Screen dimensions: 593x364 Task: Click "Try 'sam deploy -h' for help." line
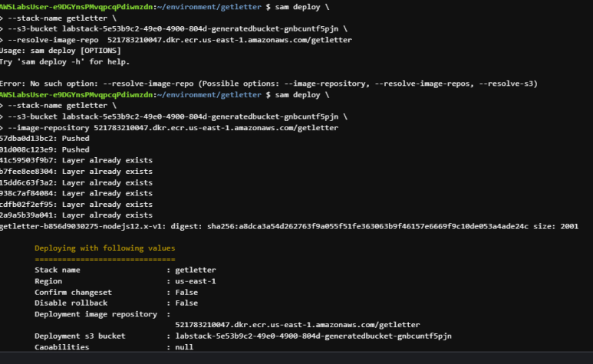click(64, 62)
